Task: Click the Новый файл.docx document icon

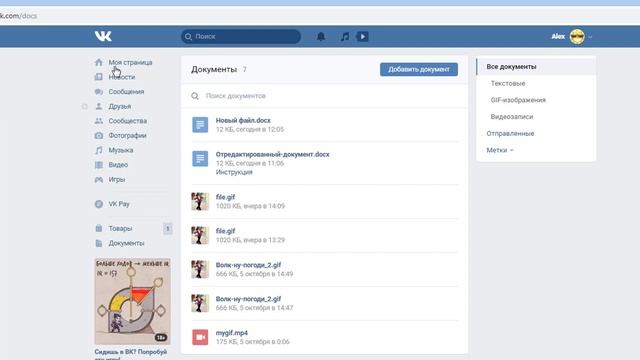Action: (200, 125)
